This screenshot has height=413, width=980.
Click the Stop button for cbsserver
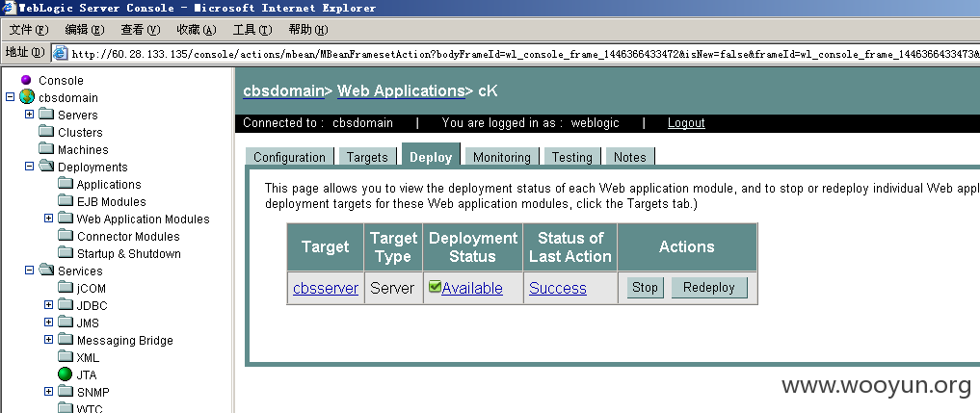(x=645, y=288)
